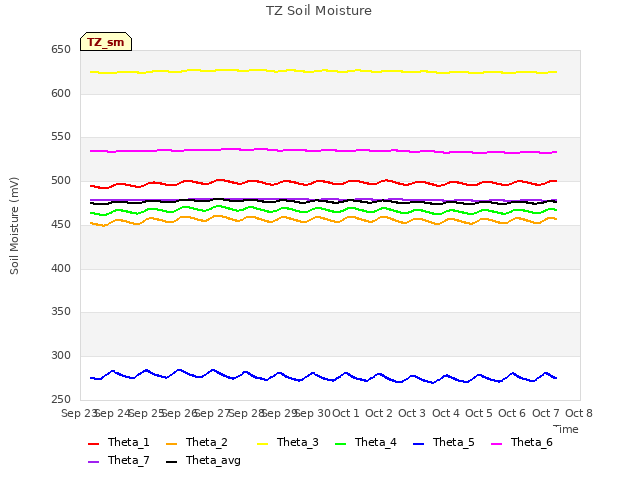640x480 pixels.
Task: Click the green Theta_4 legend swatch
Action: (340, 444)
